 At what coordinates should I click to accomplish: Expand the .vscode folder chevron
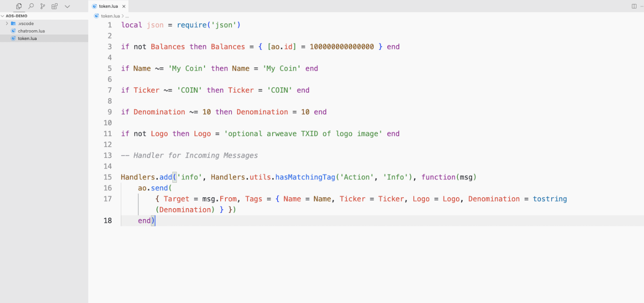pyautogui.click(x=6, y=23)
